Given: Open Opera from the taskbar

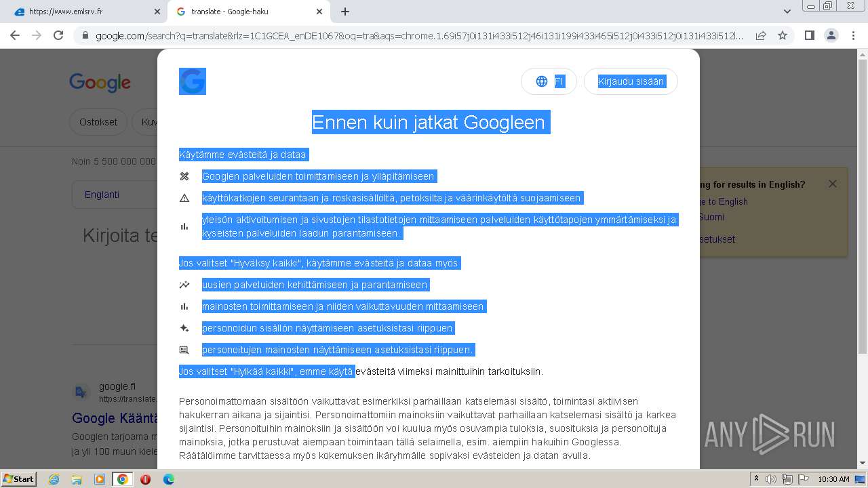Looking at the screenshot, I should point(145,479).
